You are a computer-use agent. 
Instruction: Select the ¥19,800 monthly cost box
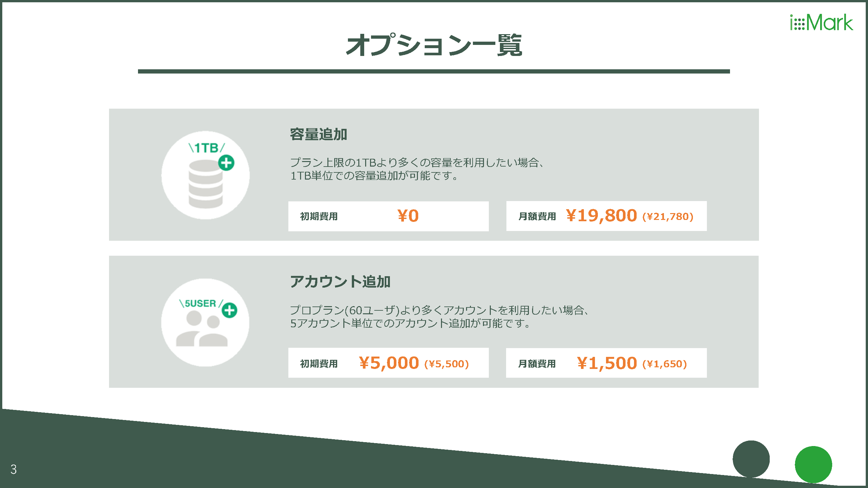tap(606, 216)
